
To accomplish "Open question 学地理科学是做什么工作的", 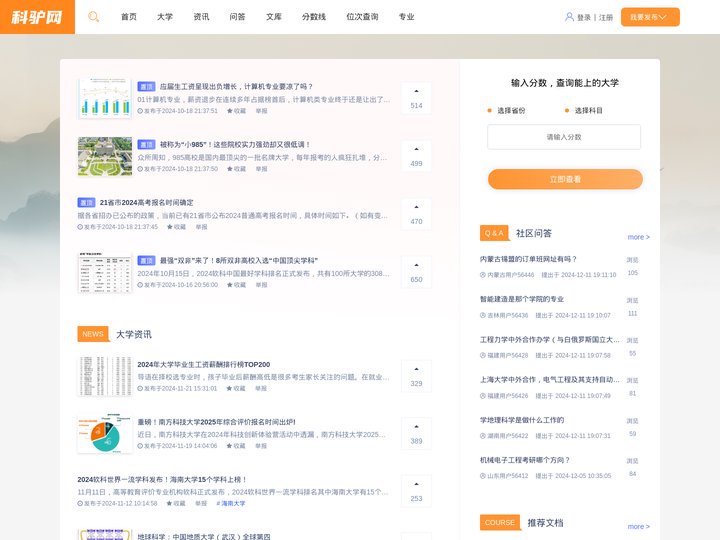I will (x=522, y=420).
